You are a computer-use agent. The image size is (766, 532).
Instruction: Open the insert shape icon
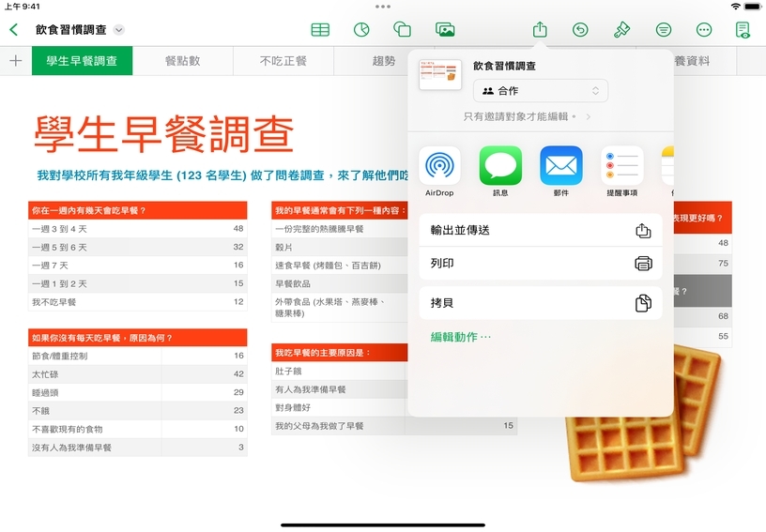[403, 30]
